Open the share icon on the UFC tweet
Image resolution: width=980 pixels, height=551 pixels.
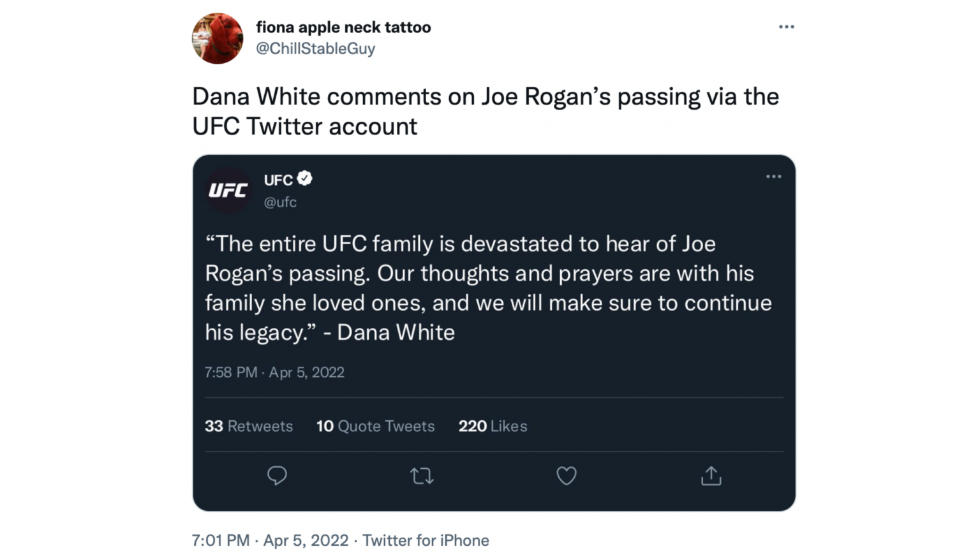tap(711, 475)
